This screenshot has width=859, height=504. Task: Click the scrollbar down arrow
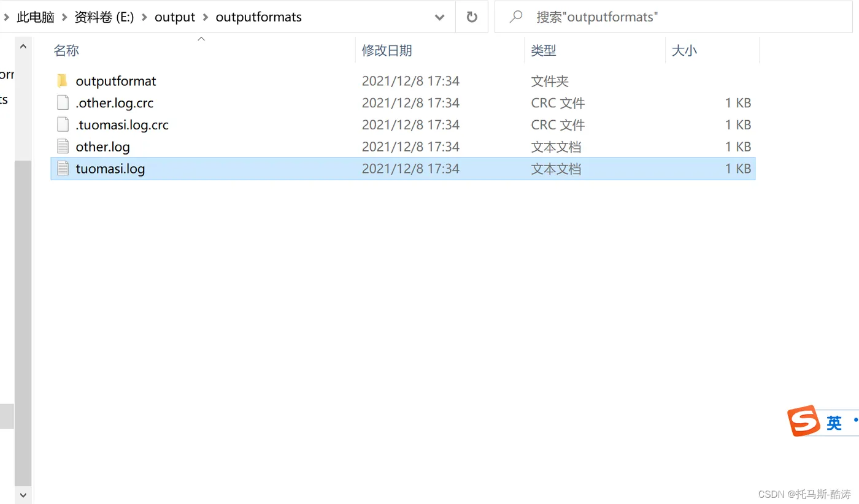click(23, 495)
